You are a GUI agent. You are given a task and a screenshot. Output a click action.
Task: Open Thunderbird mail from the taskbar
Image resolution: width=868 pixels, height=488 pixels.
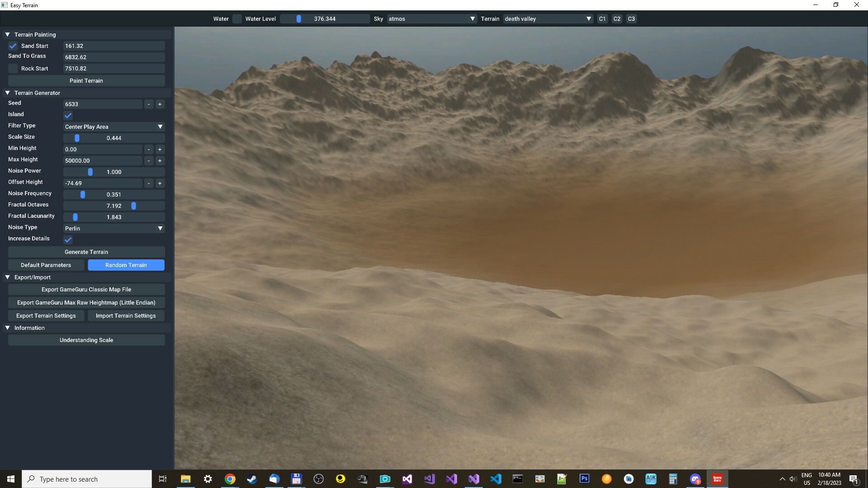pos(274,479)
